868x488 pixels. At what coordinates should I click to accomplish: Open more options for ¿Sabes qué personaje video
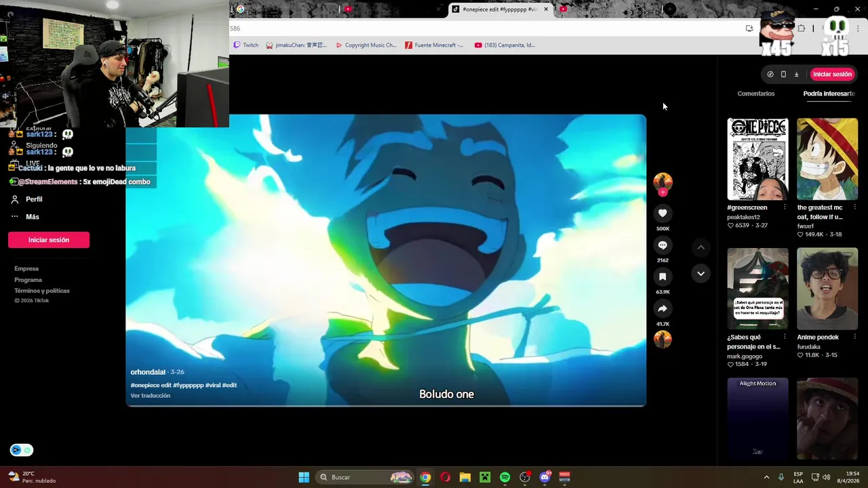pyautogui.click(x=785, y=337)
